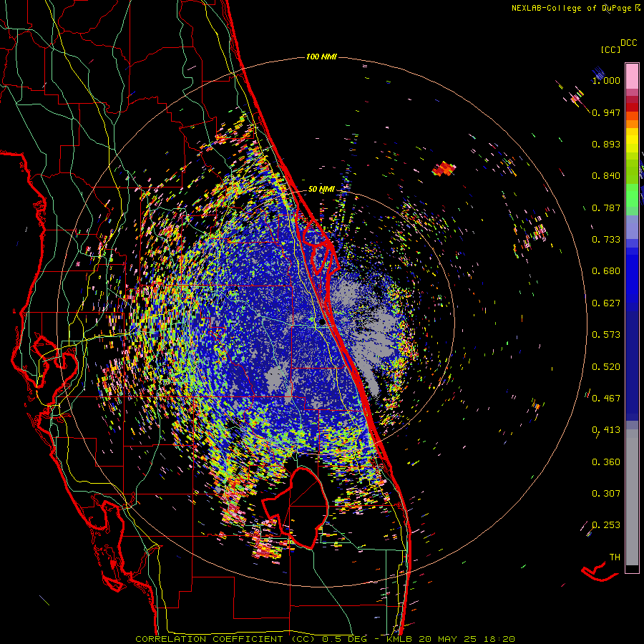The height and width of the screenshot is (644, 644).
Task: Click the [CC] units label above colorbar
Action: pyautogui.click(x=610, y=49)
